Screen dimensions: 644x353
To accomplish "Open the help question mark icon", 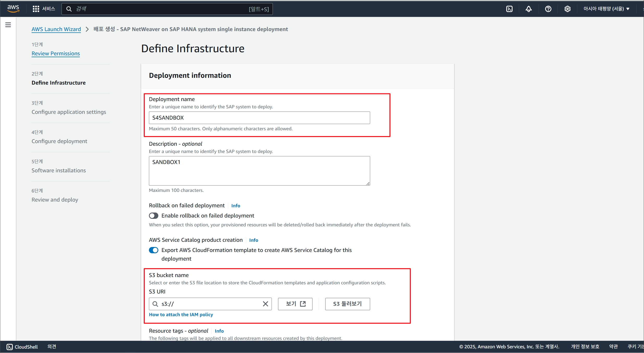I will click(x=548, y=9).
